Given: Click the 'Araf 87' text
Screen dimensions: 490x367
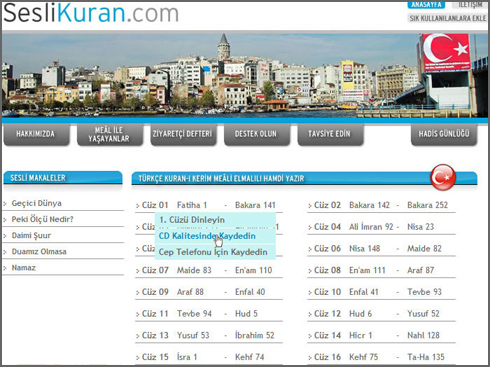Looking at the screenshot, I should click(x=420, y=270).
